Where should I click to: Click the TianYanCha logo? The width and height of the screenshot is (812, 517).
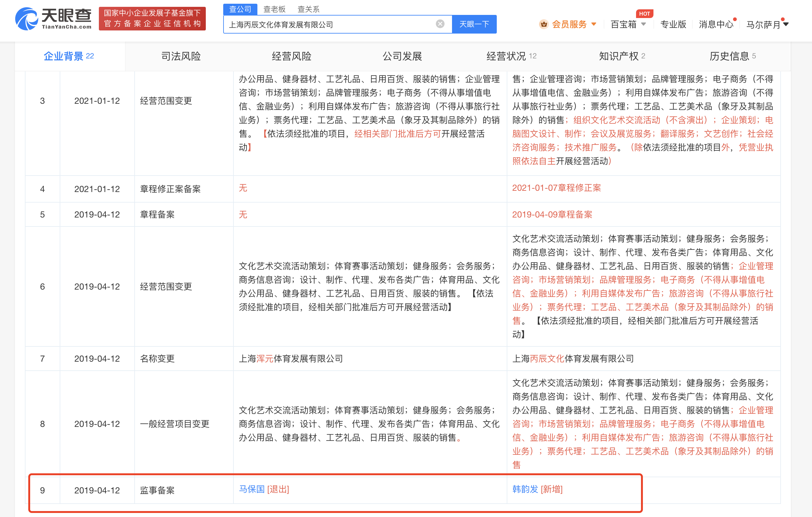tap(53, 19)
